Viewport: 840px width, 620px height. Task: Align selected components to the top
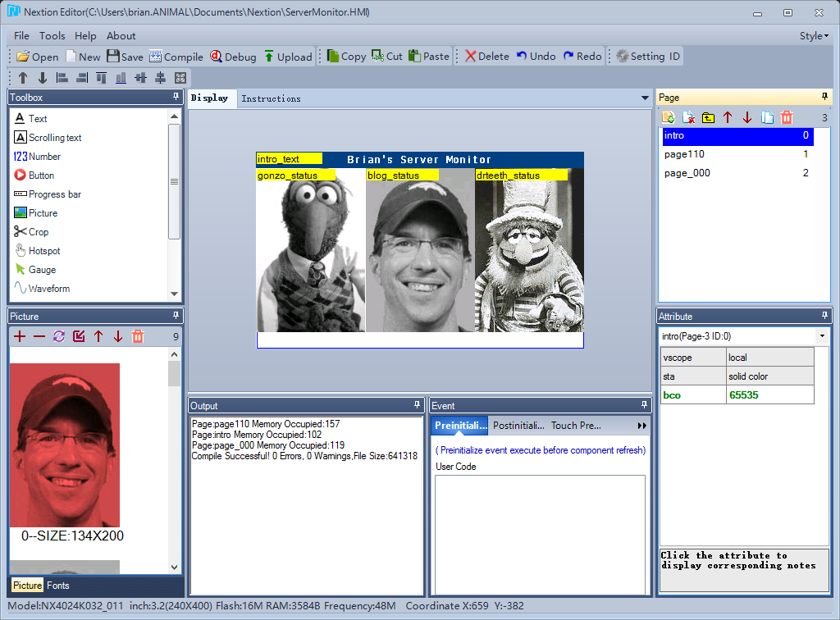[x=101, y=78]
